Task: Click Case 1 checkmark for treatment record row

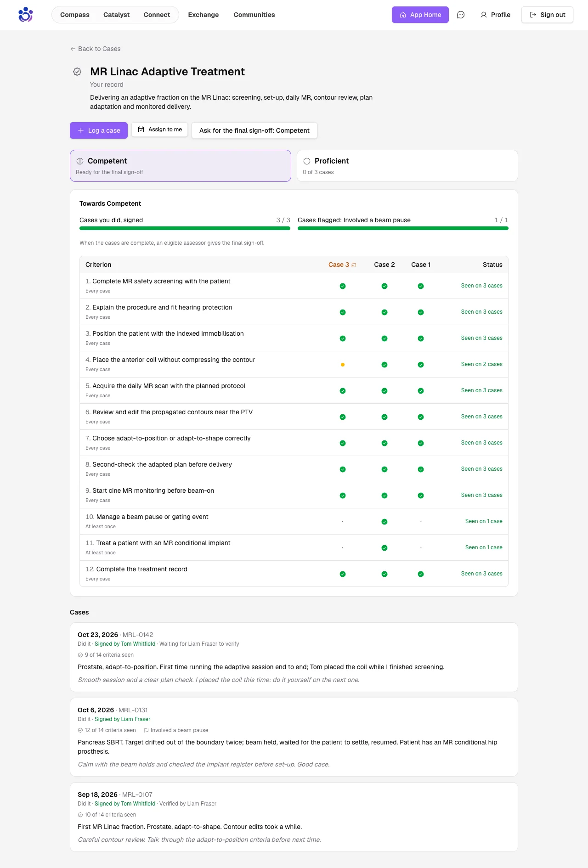Action: tap(421, 574)
